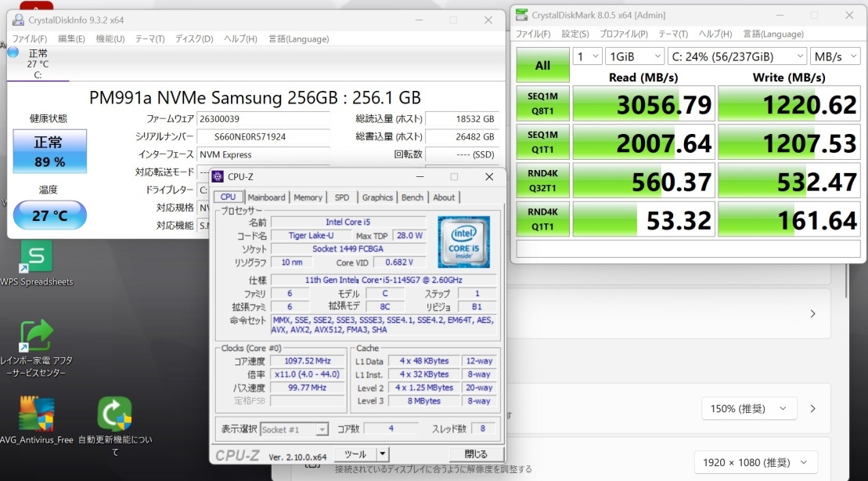Open CrystalDiskMark ファイル(F) menu
Screen dimensions: 868x481
tap(533, 34)
